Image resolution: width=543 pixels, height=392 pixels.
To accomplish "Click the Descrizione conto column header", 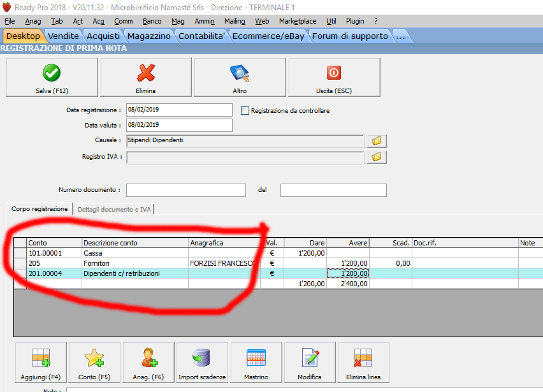I will click(x=135, y=243).
